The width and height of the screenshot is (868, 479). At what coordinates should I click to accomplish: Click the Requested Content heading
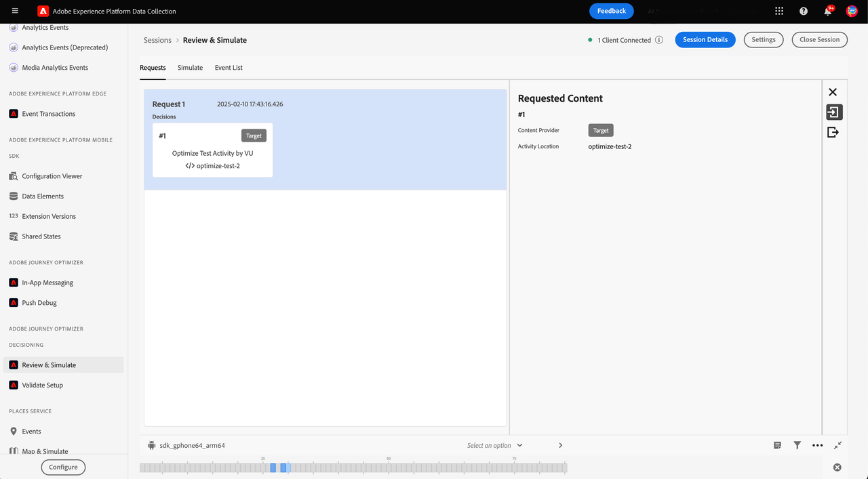[560, 98]
